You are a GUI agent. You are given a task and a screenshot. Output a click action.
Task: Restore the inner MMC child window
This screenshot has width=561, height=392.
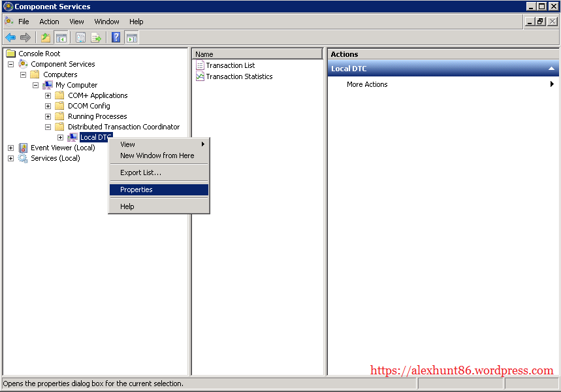coord(540,22)
